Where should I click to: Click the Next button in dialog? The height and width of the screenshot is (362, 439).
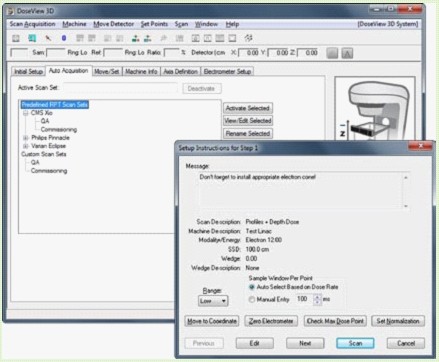[305, 343]
